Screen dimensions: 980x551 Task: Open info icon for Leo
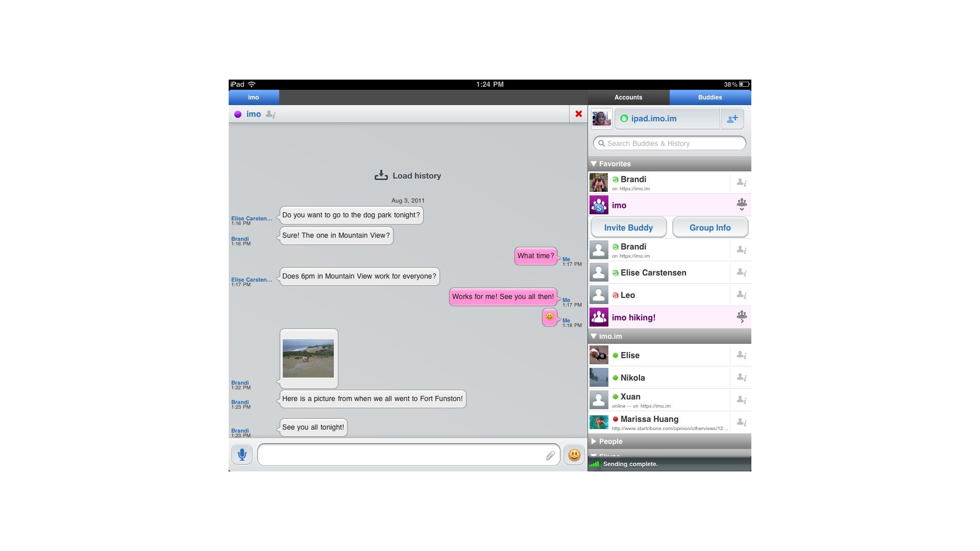pos(742,295)
